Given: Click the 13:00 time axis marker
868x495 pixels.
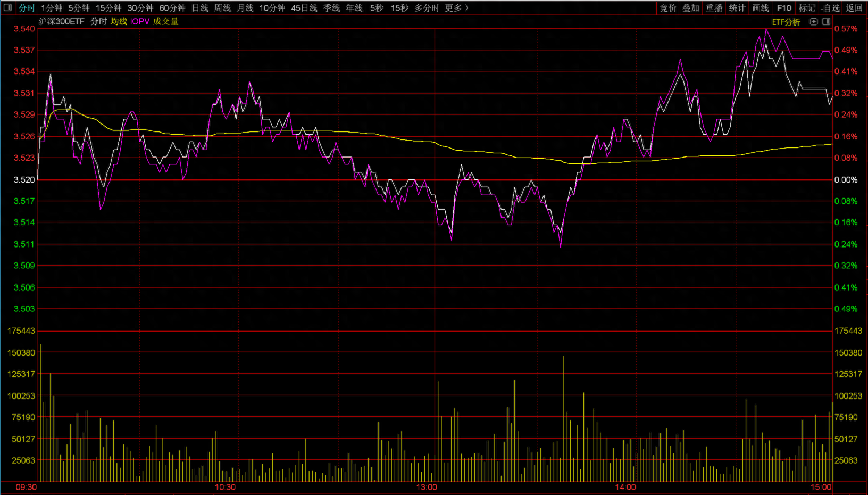Looking at the screenshot, I should click(x=427, y=488).
